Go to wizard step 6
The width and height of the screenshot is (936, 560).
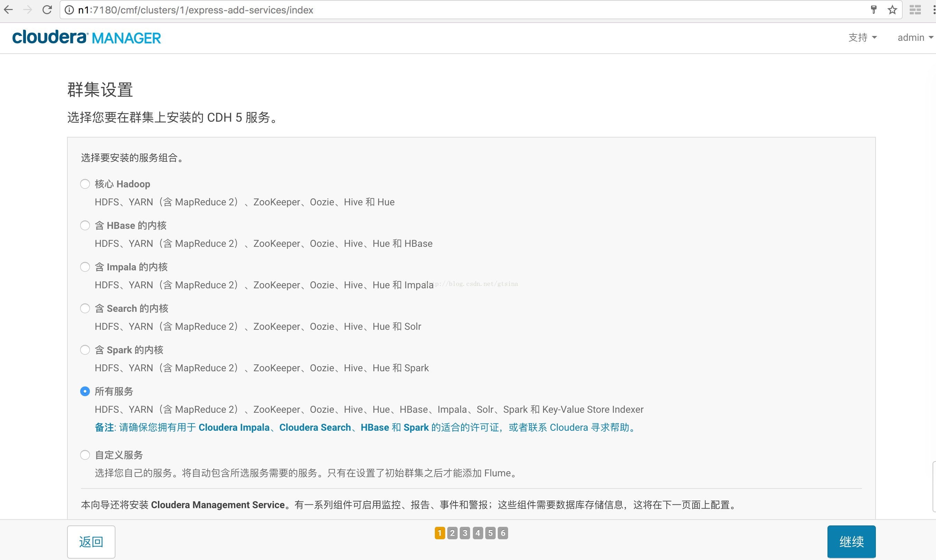[x=503, y=533]
